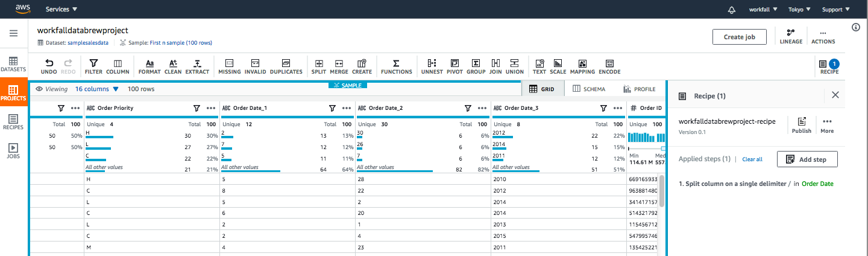The image size is (868, 256).
Task: Switch to the Grid tab
Action: coord(542,89)
